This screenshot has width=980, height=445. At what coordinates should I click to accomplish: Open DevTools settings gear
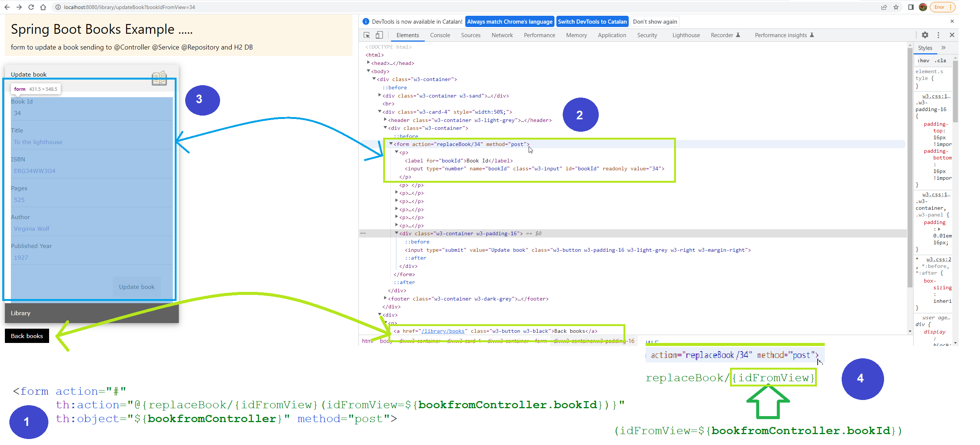[925, 35]
